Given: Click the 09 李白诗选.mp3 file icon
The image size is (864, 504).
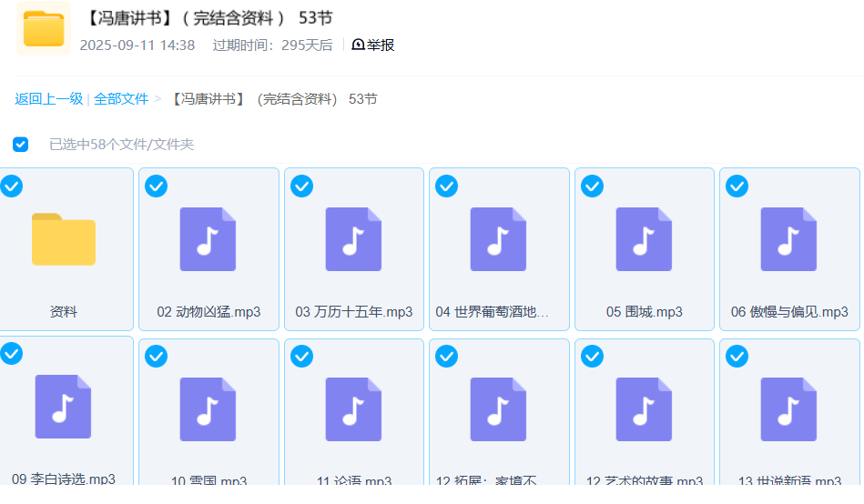Looking at the screenshot, I should tap(64, 407).
